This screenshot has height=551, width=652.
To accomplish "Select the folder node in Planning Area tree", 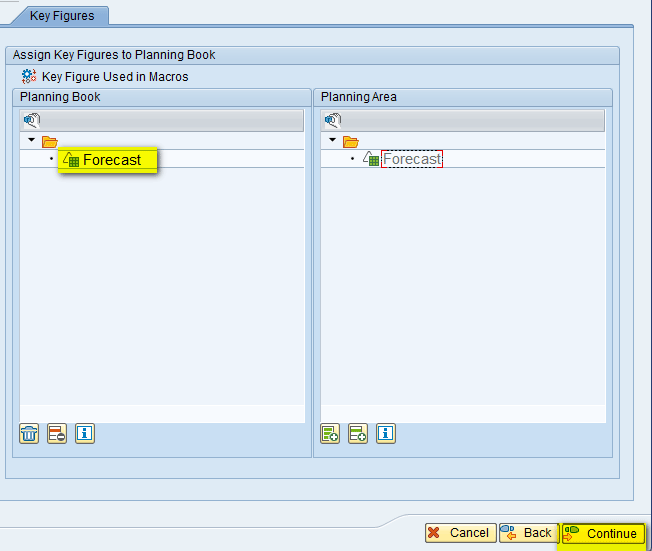I will tap(351, 142).
